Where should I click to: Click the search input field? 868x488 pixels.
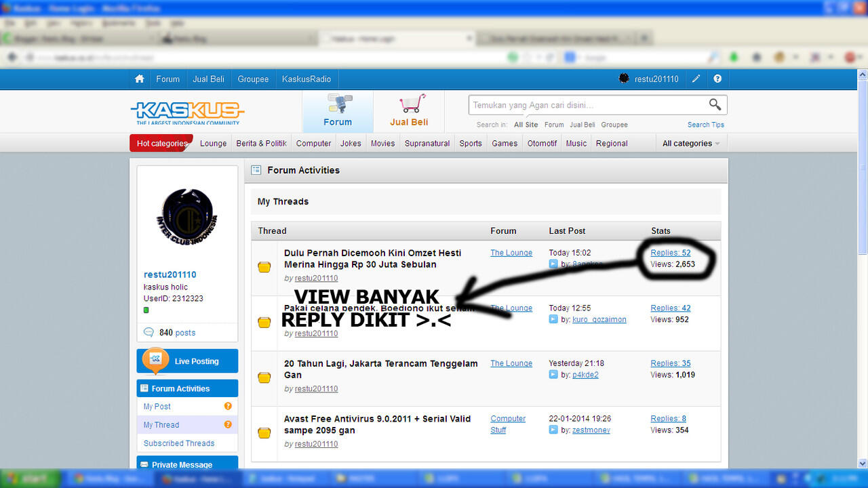587,105
